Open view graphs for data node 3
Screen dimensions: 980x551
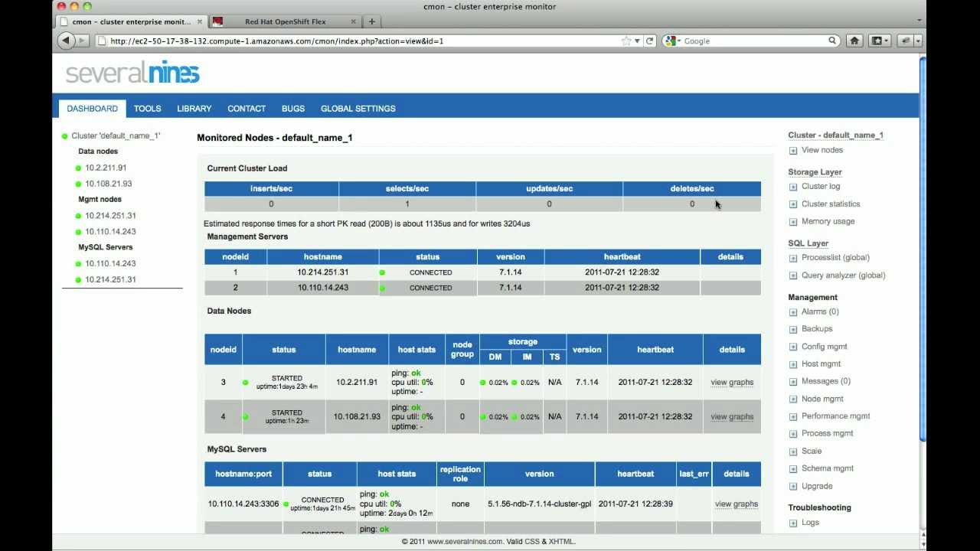tap(732, 383)
